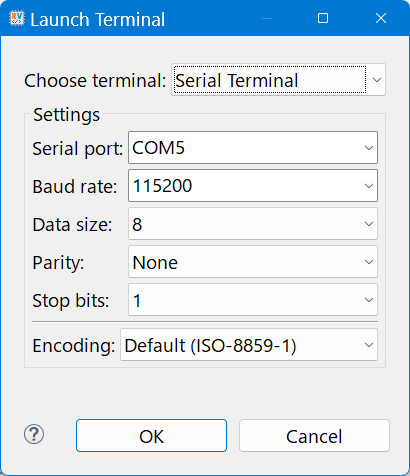Dismiss dialog with the Cancel button
The width and height of the screenshot is (410, 476).
(x=314, y=436)
